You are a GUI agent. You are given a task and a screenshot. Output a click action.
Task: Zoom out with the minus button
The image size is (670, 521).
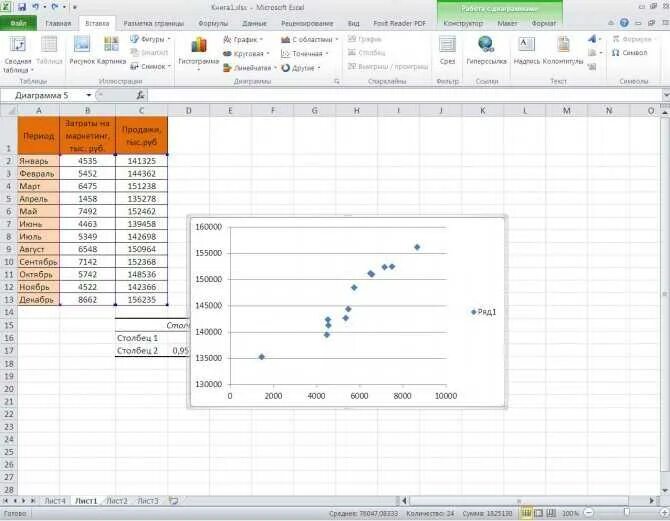pos(588,513)
